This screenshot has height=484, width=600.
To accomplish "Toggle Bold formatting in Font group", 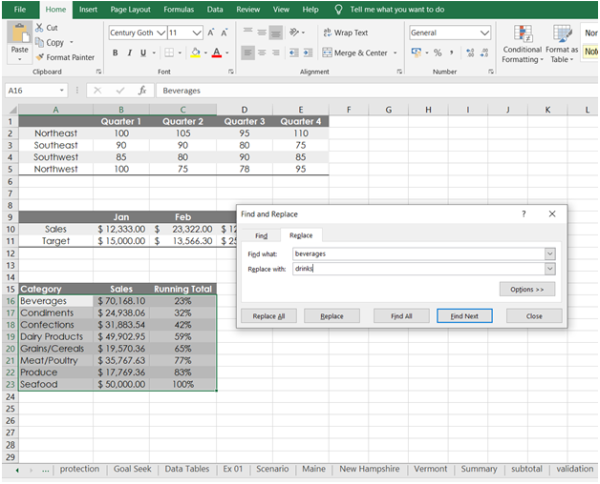I will [116, 53].
